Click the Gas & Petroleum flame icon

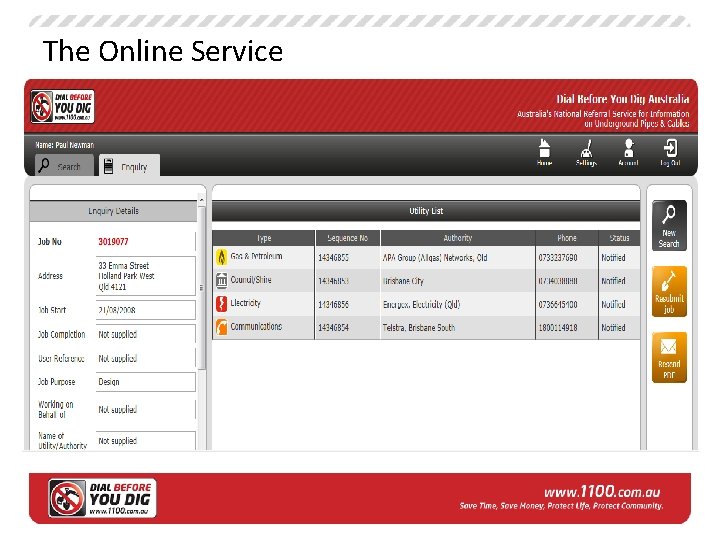(x=221, y=257)
